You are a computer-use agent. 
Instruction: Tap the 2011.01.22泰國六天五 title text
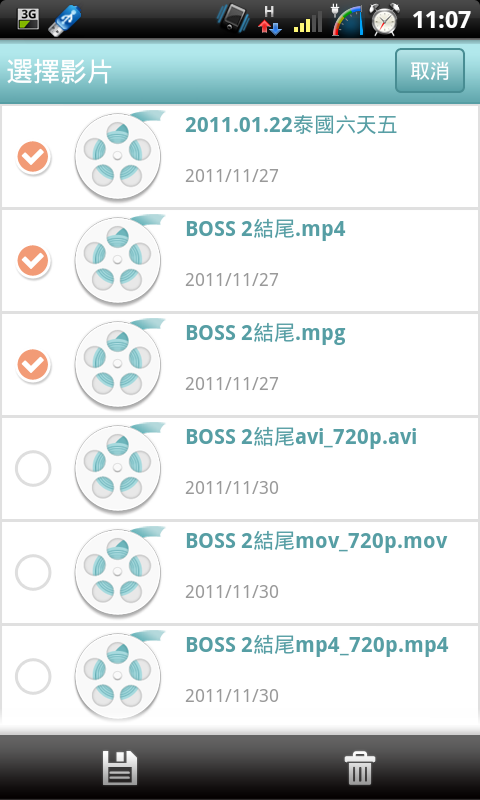pyautogui.click(x=291, y=125)
